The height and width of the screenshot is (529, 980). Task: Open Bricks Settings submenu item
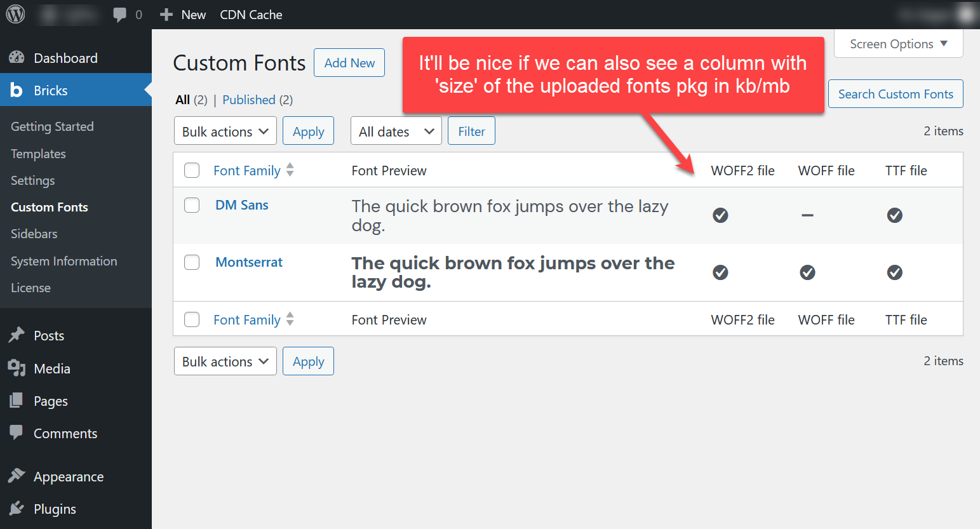coord(33,180)
